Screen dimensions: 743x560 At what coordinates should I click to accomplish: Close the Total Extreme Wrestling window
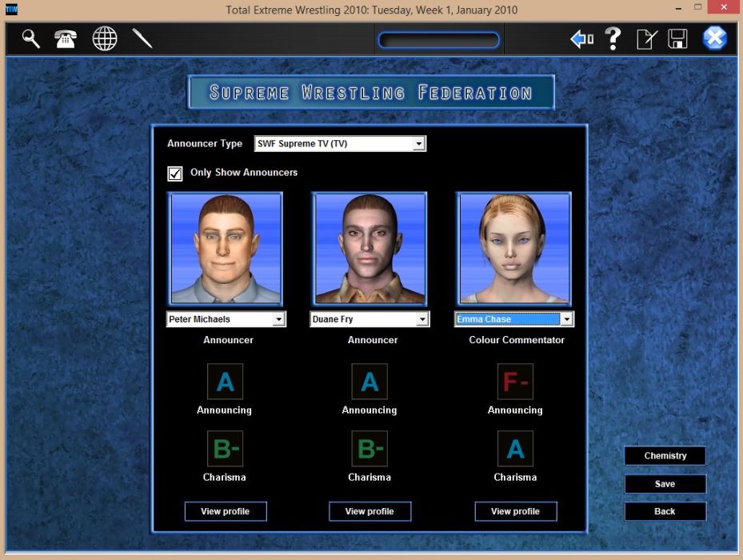[724, 7]
